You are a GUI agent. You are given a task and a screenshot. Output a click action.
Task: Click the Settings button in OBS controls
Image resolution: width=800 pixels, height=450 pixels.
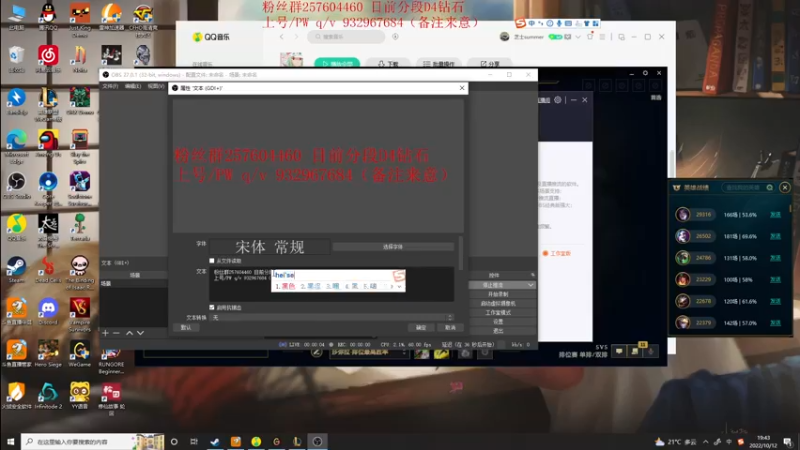[x=497, y=321]
